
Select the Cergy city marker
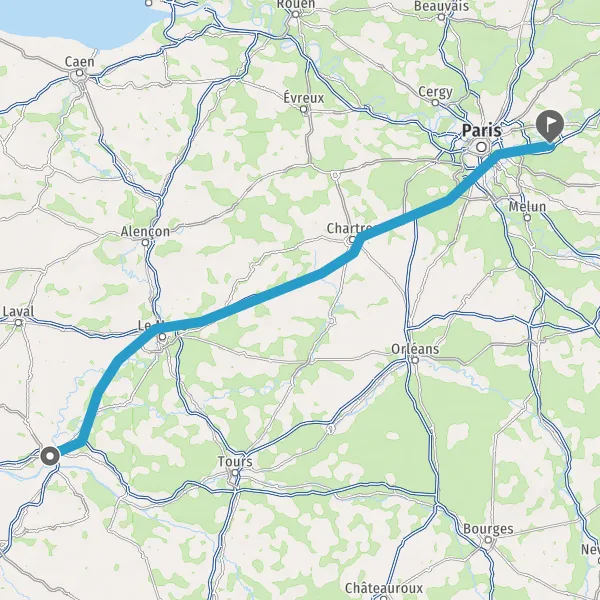click(x=435, y=103)
